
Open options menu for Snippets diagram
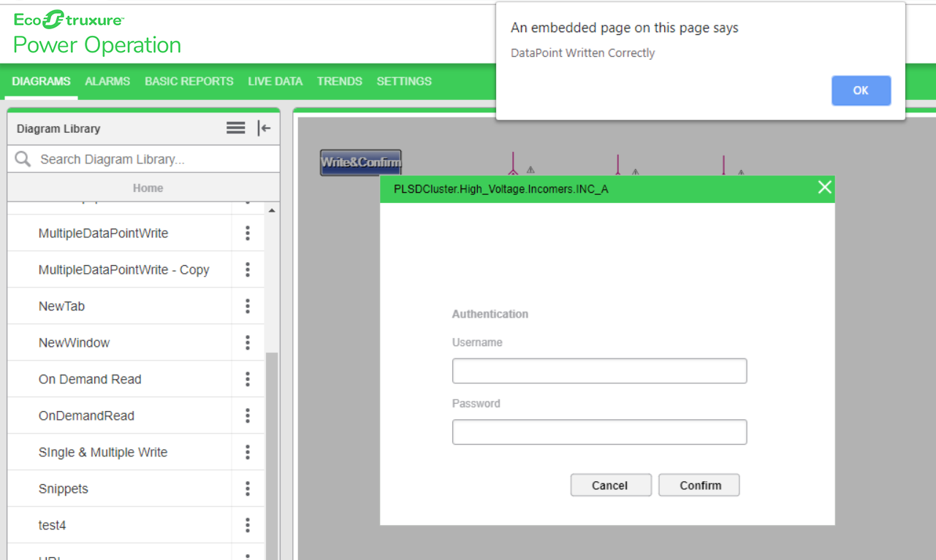248,489
